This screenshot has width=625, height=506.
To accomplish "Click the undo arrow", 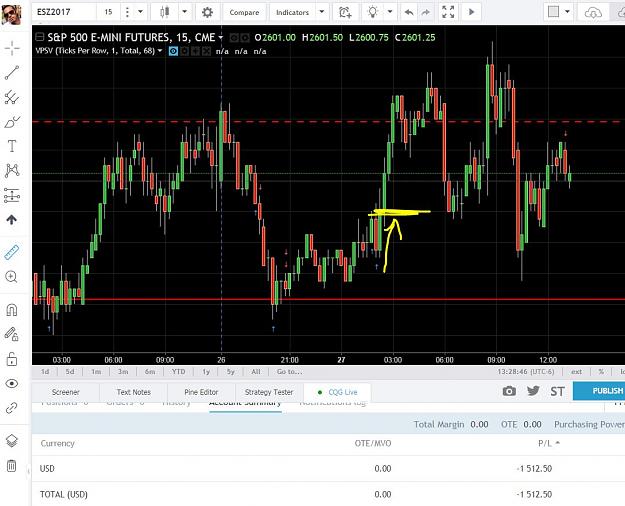I will pos(409,12).
